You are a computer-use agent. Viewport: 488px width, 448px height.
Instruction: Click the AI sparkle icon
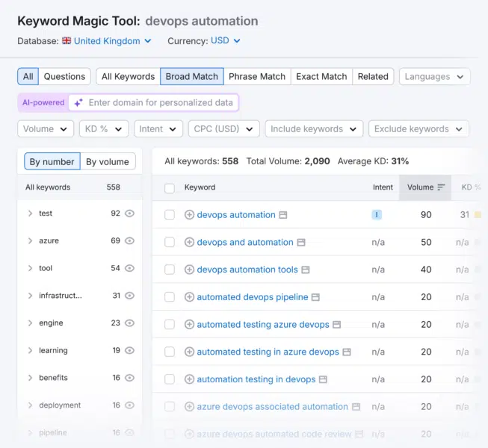[78, 102]
